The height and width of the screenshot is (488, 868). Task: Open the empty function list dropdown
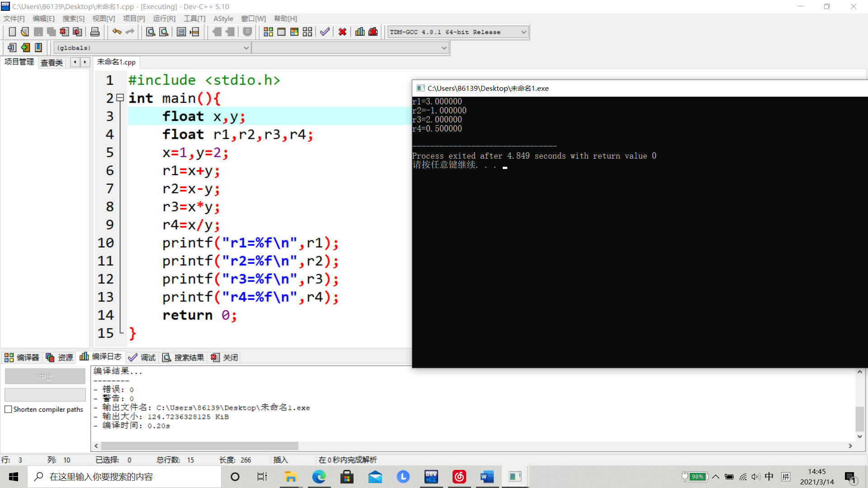pyautogui.click(x=443, y=48)
